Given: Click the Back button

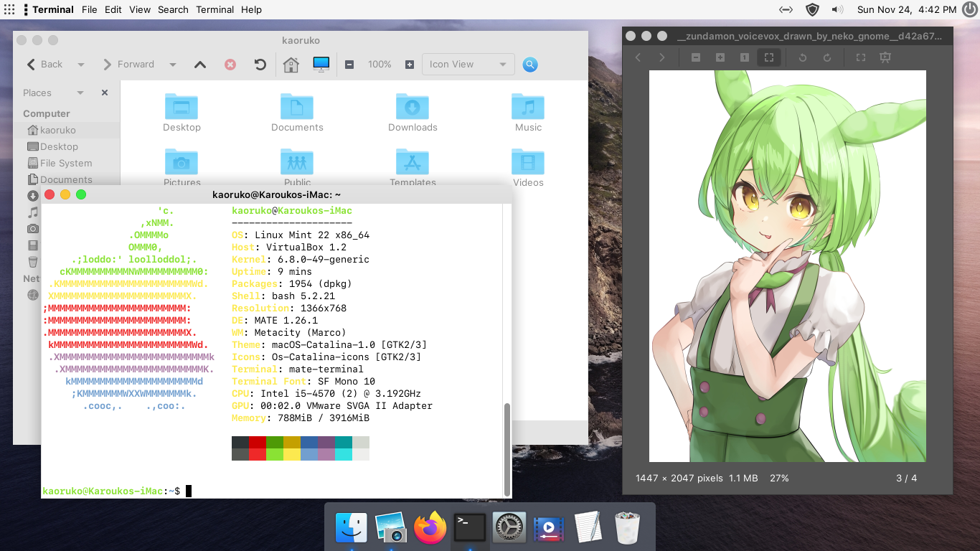Looking at the screenshot, I should click(x=44, y=65).
